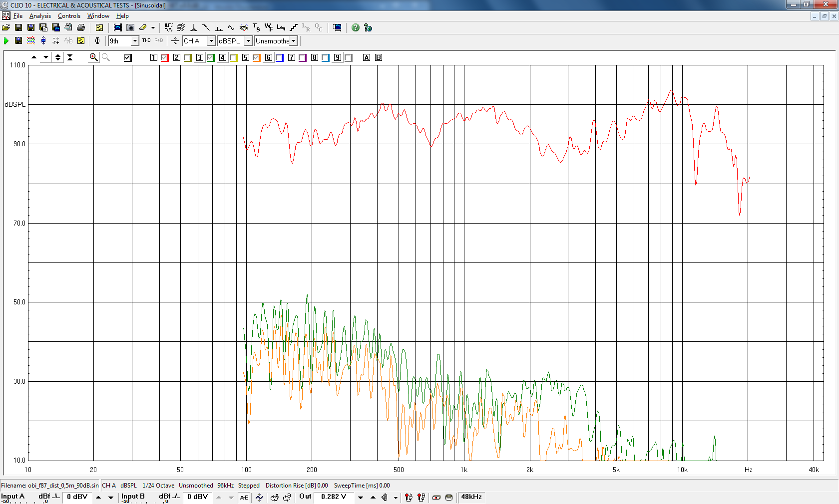Open the waterfall analysis icon
839x504 pixels.
181,27
